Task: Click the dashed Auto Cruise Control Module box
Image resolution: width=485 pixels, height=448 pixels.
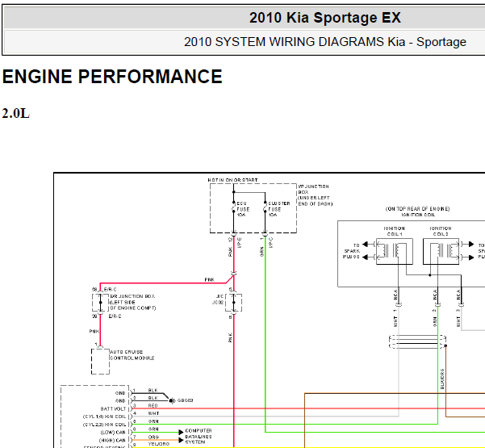Action: (x=100, y=362)
